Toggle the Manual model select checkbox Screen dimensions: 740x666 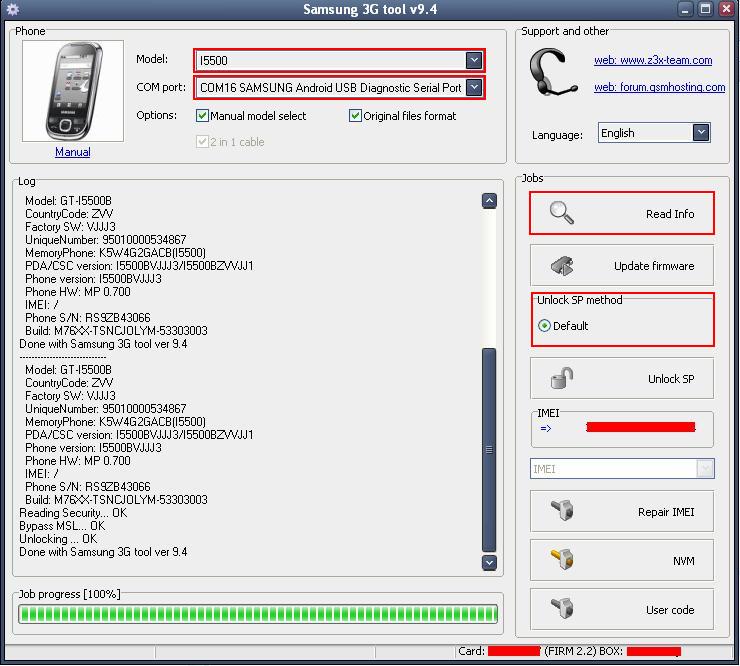coord(202,116)
